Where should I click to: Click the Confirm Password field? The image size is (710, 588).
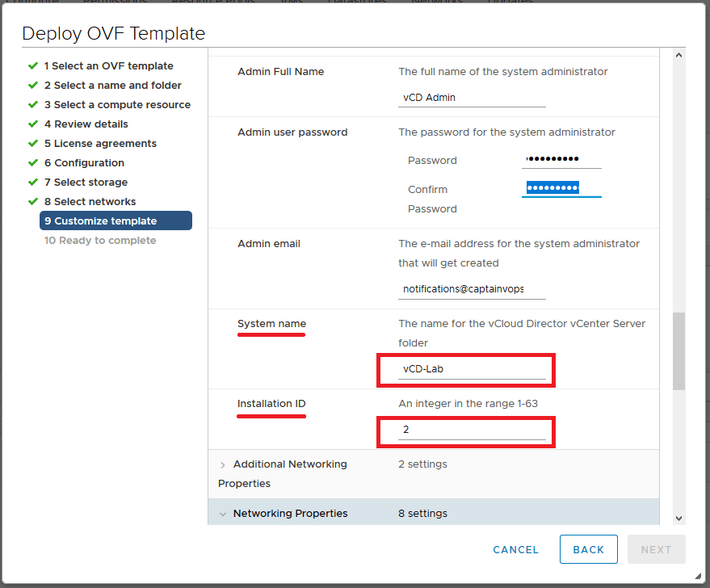pos(561,189)
